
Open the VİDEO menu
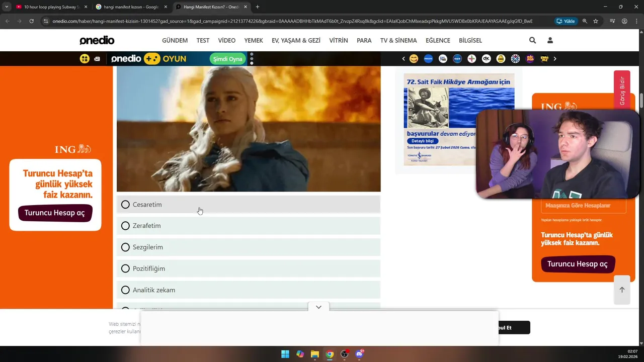pos(226,40)
